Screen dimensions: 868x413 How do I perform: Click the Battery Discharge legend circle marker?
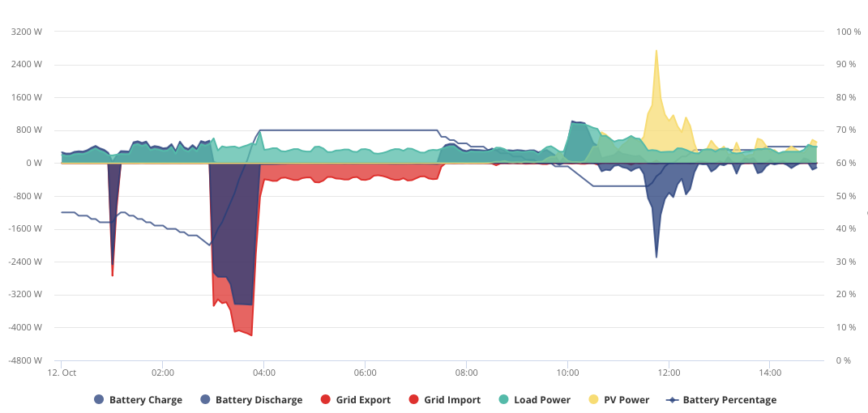coord(205,400)
